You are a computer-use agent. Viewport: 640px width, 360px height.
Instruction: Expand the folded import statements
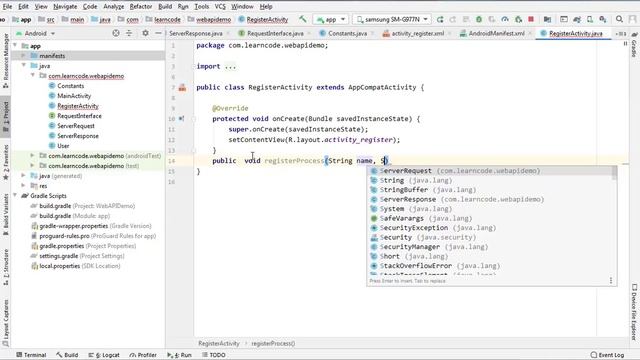231,66
